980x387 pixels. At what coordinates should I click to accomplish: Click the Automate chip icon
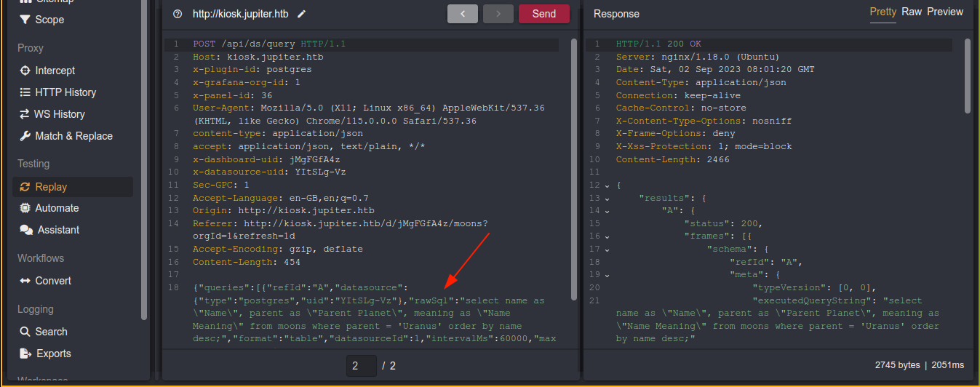25,208
